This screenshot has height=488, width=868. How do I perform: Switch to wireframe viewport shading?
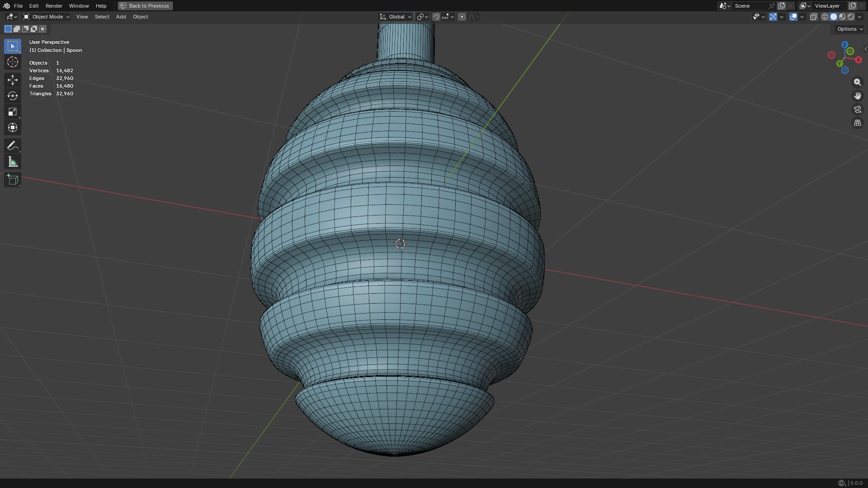point(825,17)
